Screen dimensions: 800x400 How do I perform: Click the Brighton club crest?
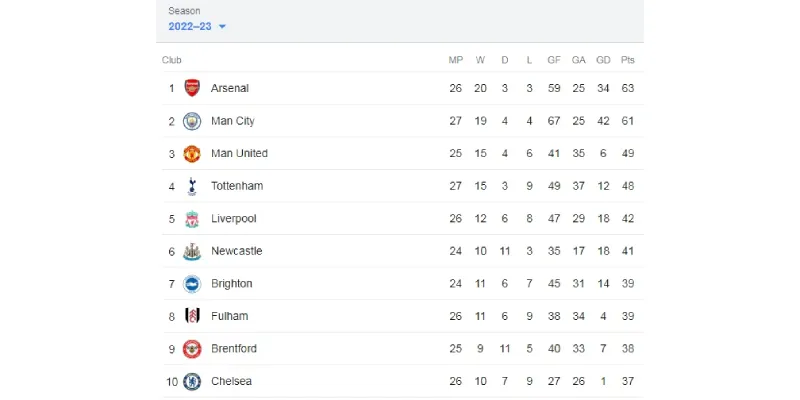pos(192,284)
